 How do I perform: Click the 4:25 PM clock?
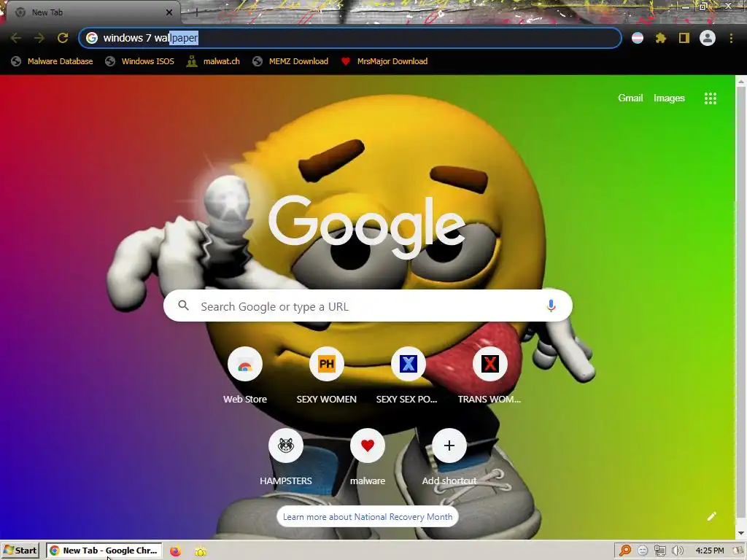tap(709, 551)
